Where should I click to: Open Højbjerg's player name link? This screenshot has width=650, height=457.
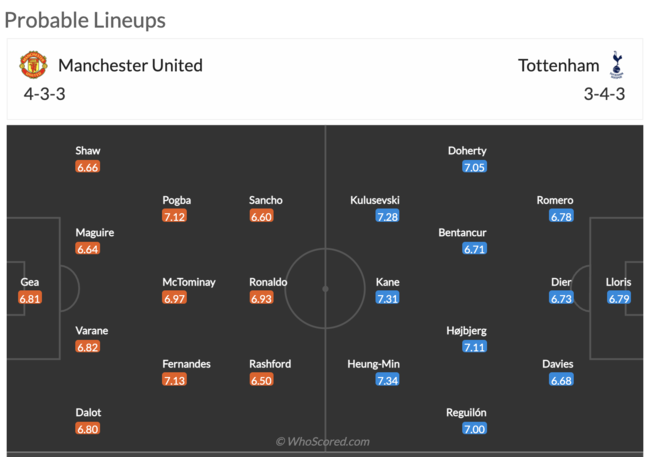click(467, 331)
